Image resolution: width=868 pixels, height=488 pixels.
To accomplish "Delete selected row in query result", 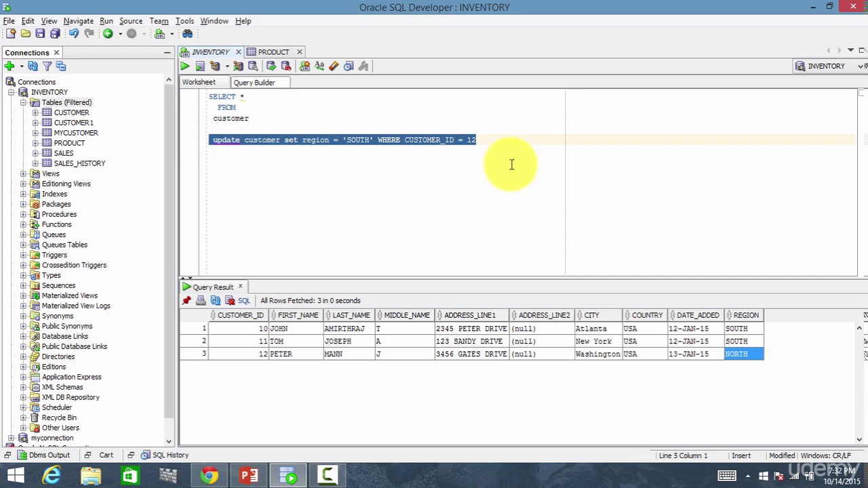I will tap(230, 300).
